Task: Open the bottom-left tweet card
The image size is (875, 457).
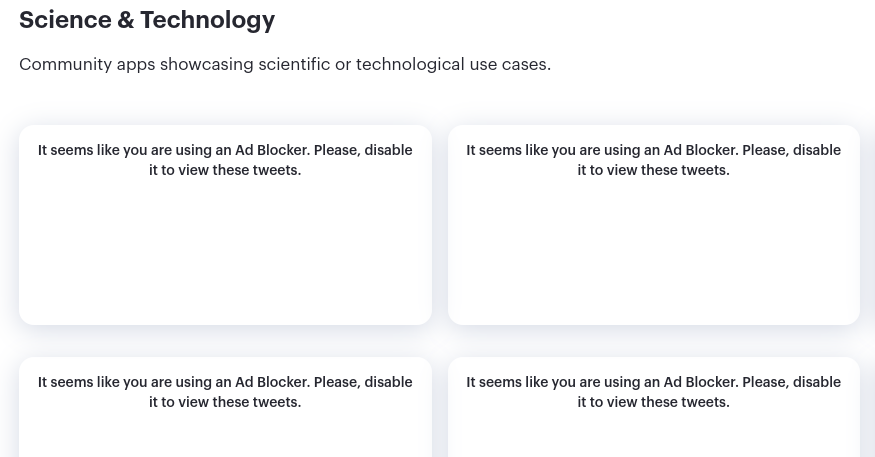Action: click(x=225, y=407)
